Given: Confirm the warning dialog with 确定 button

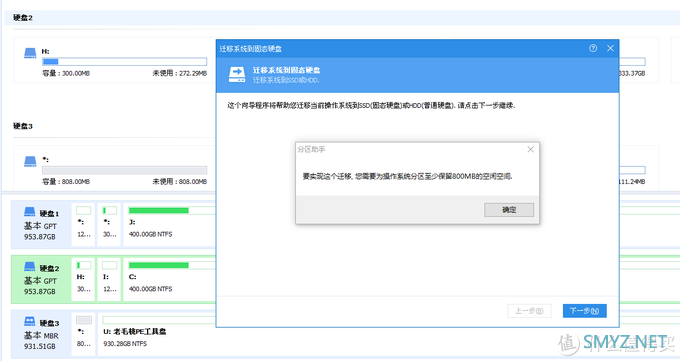Looking at the screenshot, I should [509, 210].
